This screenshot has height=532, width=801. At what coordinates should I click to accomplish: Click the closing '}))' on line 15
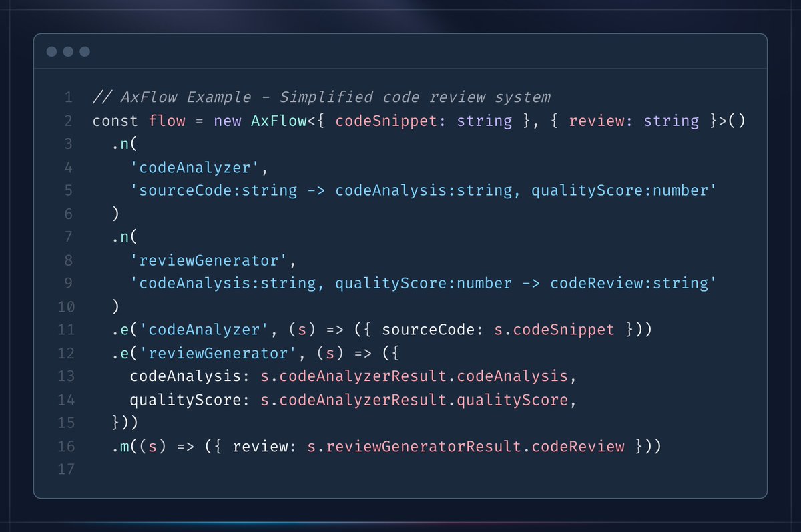pyautogui.click(x=124, y=422)
